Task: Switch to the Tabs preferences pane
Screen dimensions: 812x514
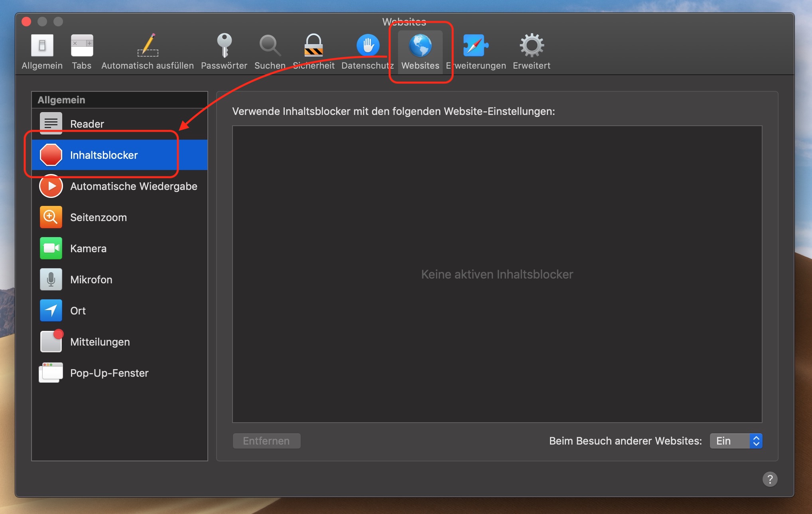Action: (x=82, y=52)
